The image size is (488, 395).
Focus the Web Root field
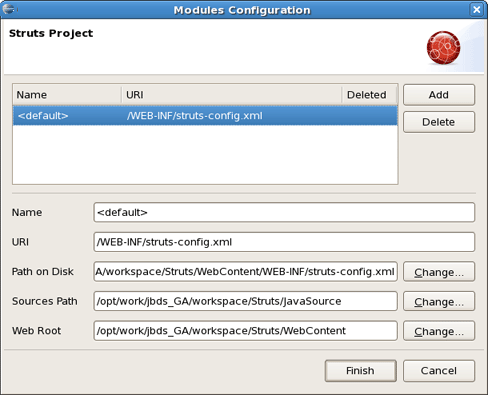tap(245, 331)
